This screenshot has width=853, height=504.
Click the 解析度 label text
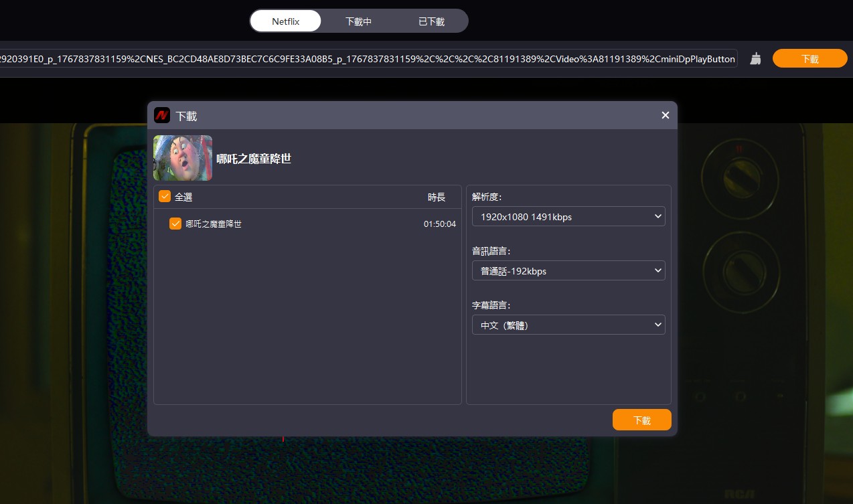pos(487,197)
